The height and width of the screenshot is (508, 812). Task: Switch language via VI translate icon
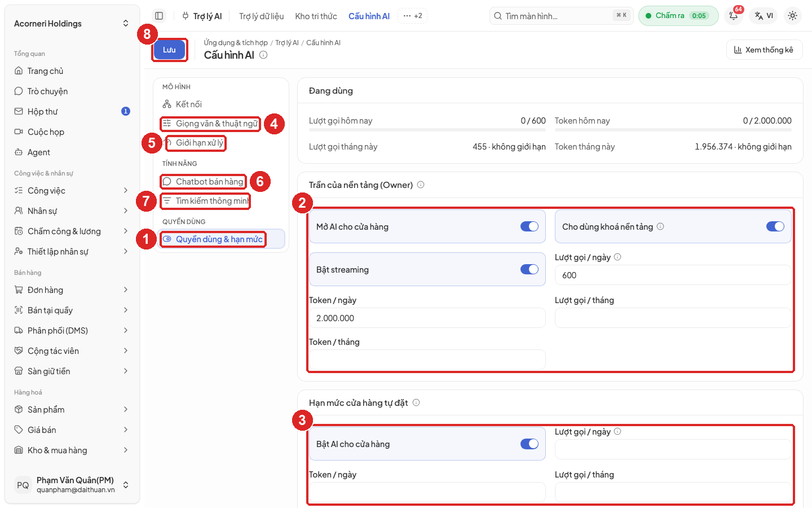pyautogui.click(x=765, y=16)
